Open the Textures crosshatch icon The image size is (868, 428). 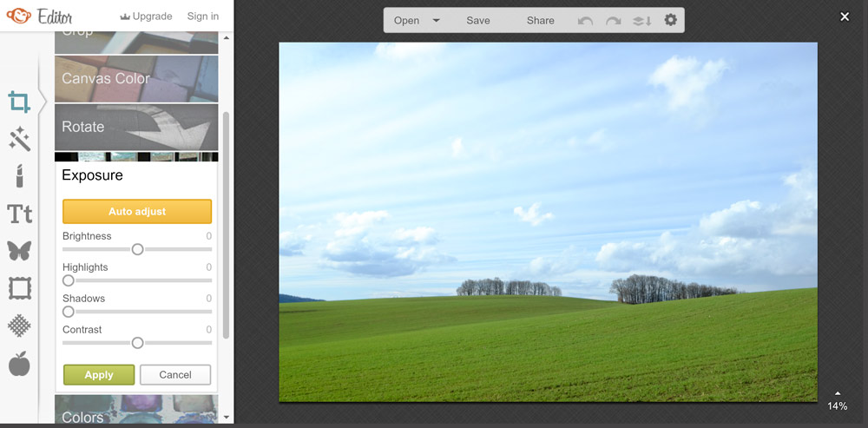(19, 326)
